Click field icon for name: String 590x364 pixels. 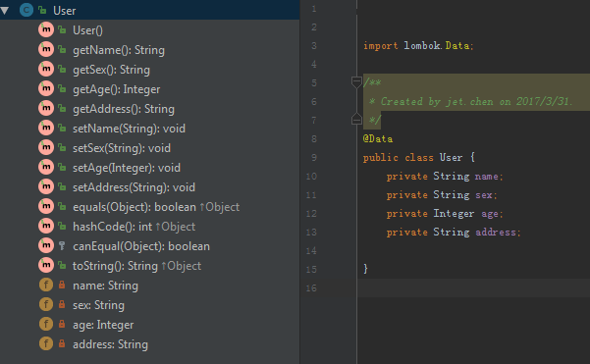[x=46, y=285]
